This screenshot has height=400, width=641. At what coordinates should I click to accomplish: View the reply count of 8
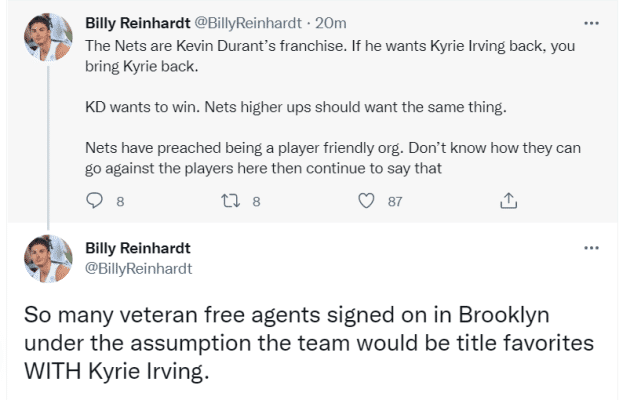(120, 201)
